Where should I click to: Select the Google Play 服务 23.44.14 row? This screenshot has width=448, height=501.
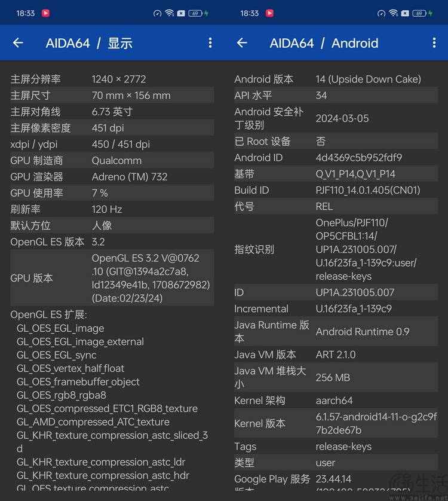pyautogui.click(x=336, y=481)
